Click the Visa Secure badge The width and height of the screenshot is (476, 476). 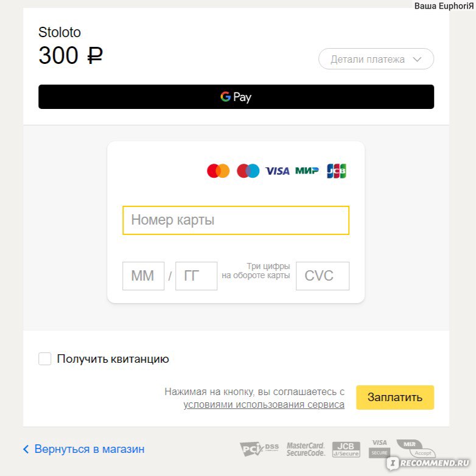click(x=379, y=449)
